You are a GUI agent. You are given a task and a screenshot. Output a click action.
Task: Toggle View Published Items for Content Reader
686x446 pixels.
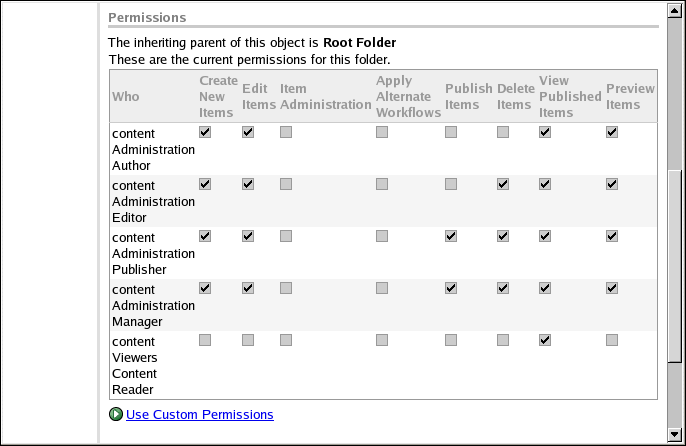(545, 340)
